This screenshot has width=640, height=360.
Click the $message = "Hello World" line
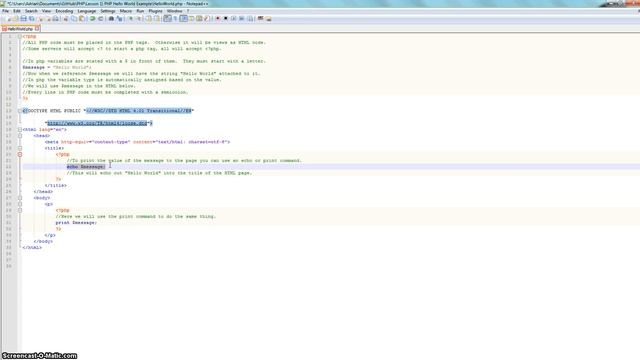(x=57, y=67)
